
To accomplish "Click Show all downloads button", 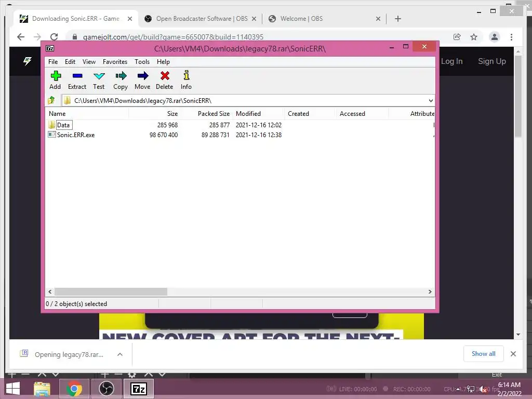I will (x=484, y=354).
